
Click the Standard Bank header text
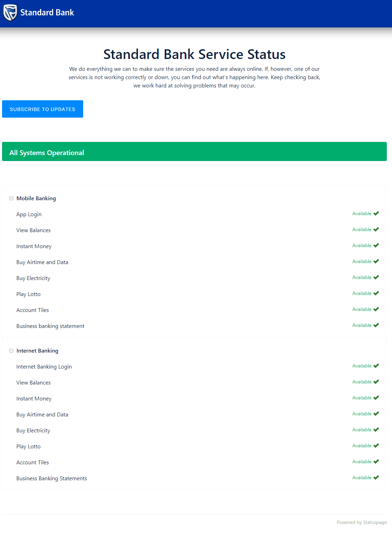[47, 12]
